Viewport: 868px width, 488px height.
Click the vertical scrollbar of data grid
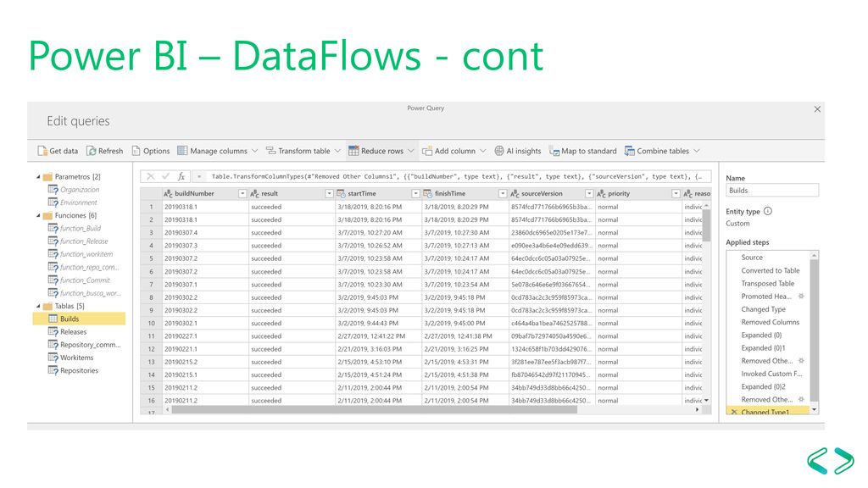(x=706, y=224)
